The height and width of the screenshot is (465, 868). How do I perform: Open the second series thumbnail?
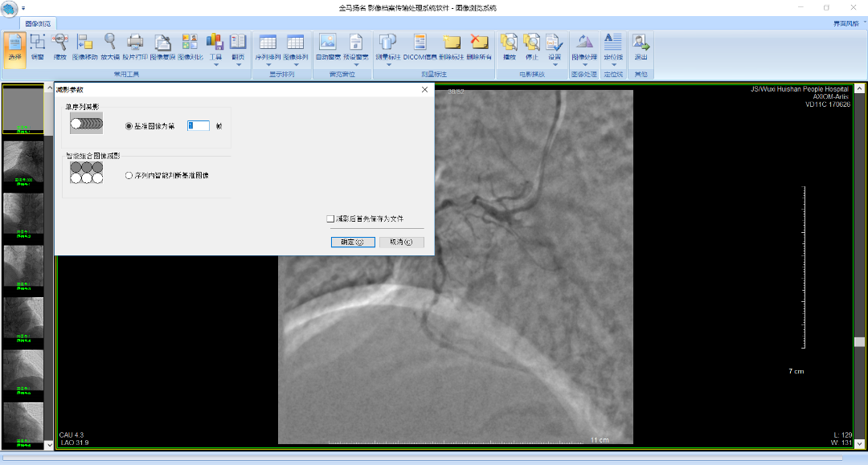pos(23,162)
